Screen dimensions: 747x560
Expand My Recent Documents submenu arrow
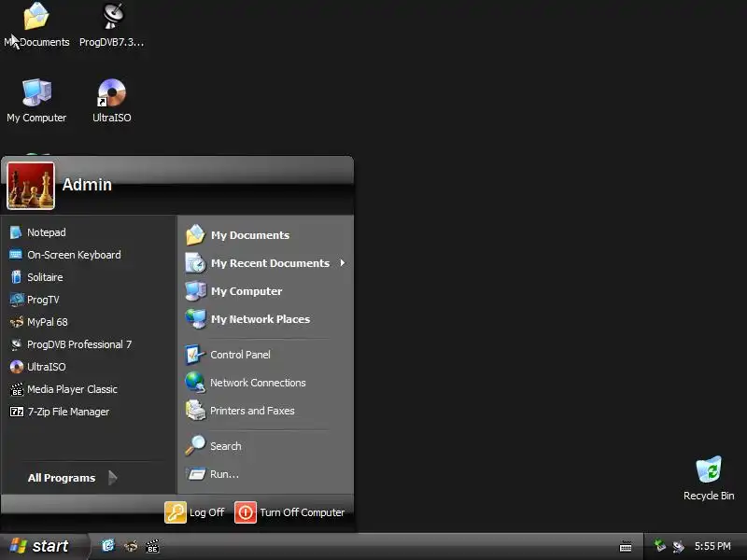(342, 263)
